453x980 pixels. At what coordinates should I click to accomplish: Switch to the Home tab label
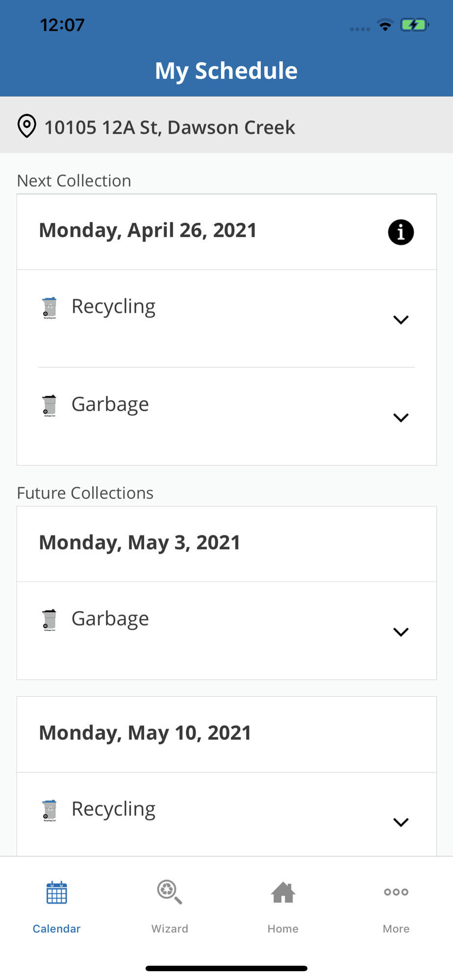coord(283,929)
